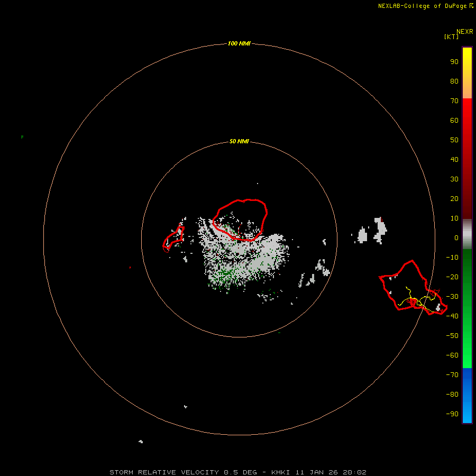Click the positive 90 value on velocity scale
Image resolution: width=476 pixels, height=476 pixels.
click(454, 62)
